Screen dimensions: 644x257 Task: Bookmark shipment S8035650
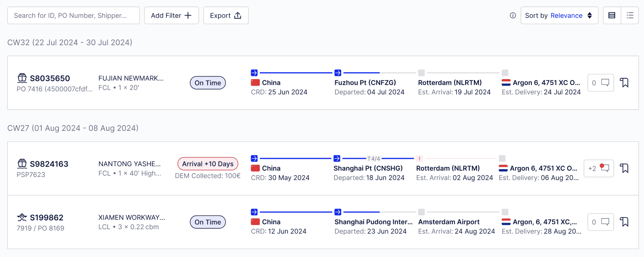[x=624, y=83]
